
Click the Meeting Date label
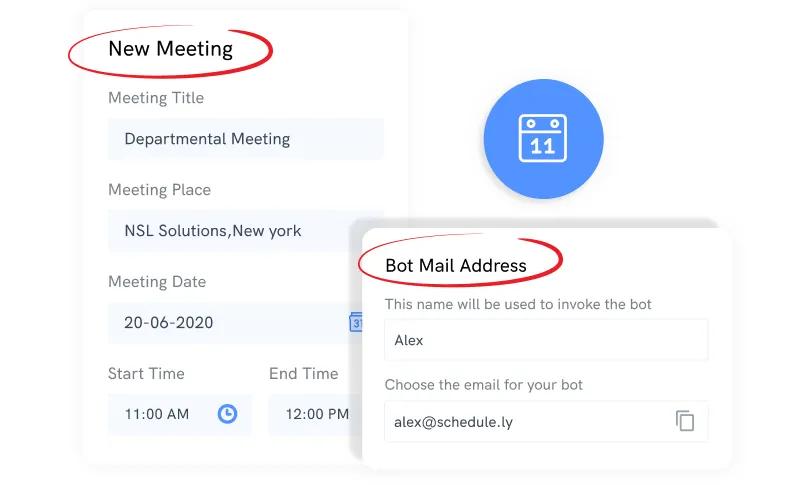pos(157,282)
